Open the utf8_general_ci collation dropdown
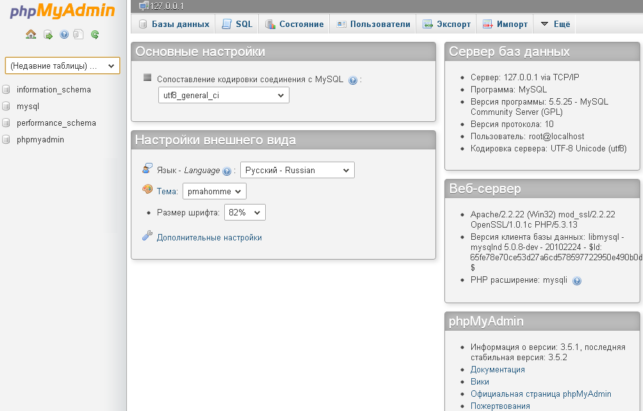The image size is (643, 411). tap(224, 95)
